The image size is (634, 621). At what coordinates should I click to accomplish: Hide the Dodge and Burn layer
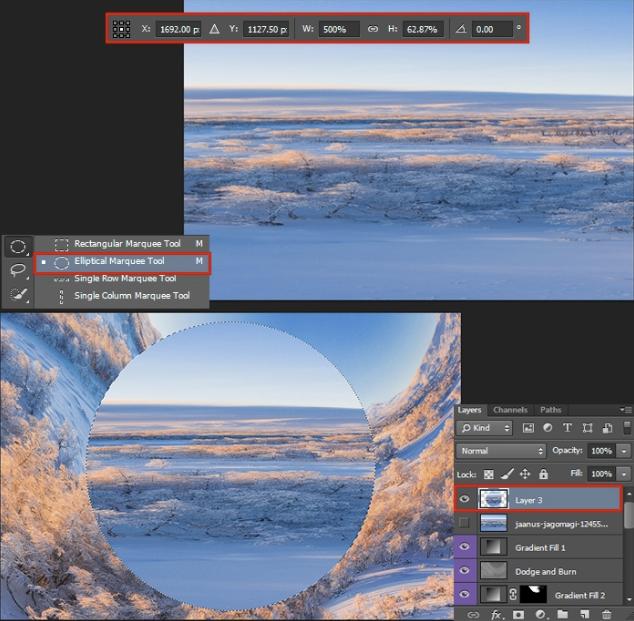click(465, 571)
